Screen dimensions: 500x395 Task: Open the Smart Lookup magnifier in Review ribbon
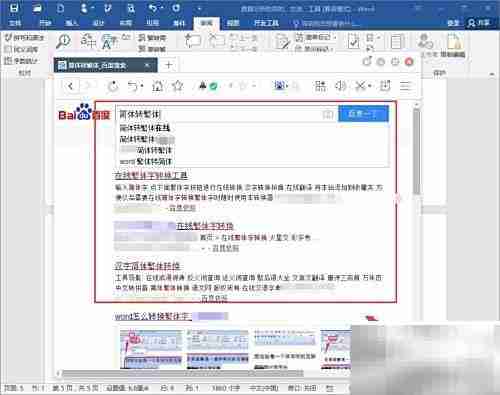point(63,41)
